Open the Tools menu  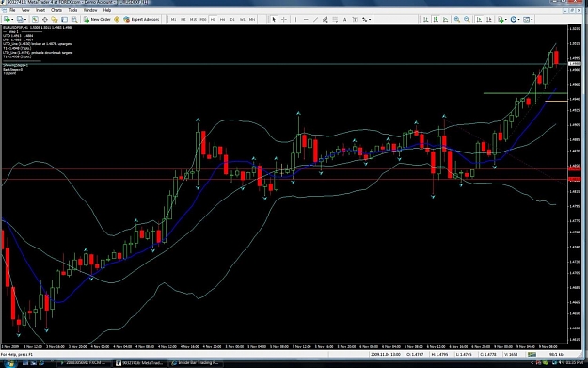coord(72,10)
